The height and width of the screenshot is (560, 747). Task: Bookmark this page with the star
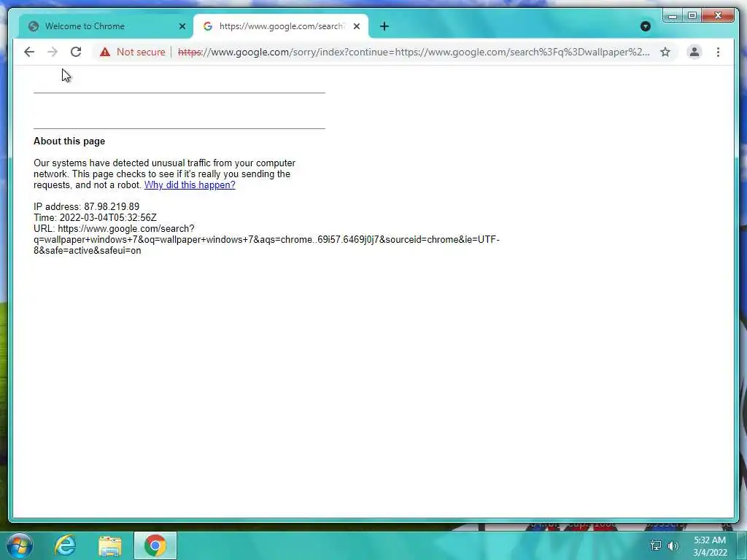point(665,52)
